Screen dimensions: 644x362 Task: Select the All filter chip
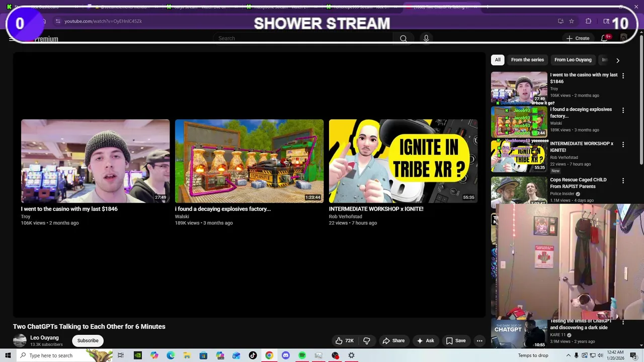498,60
